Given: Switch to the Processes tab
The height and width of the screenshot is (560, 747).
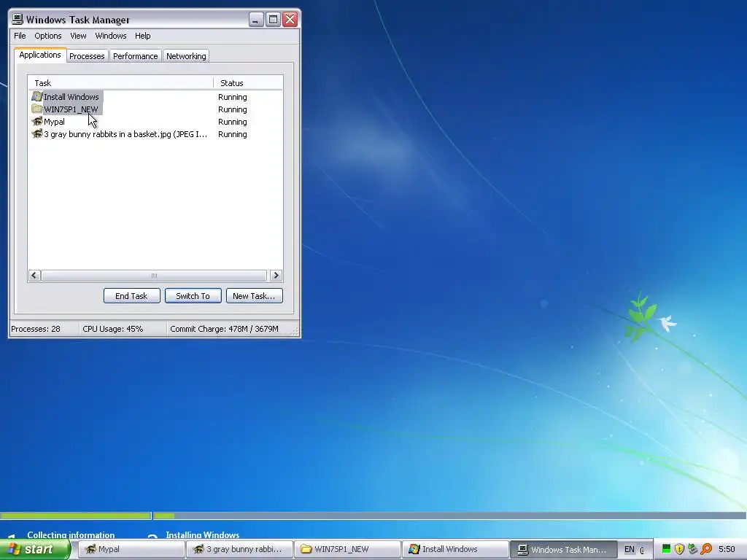Looking at the screenshot, I should 87,56.
